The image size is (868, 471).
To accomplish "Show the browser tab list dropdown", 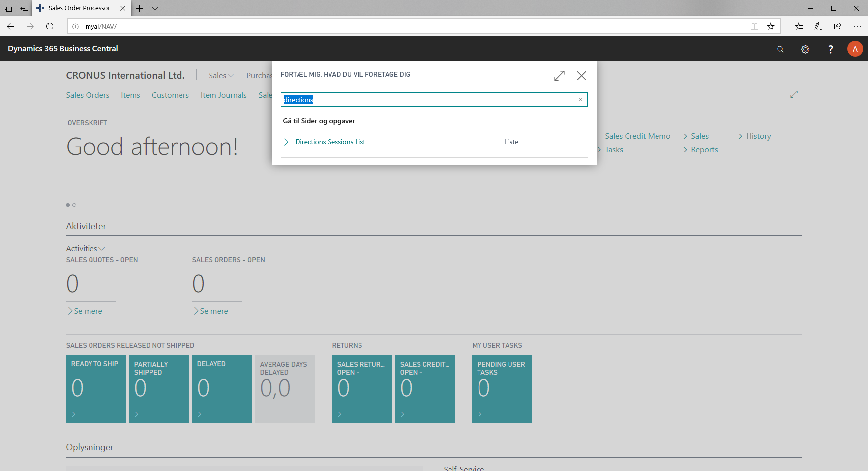I will tap(155, 8).
